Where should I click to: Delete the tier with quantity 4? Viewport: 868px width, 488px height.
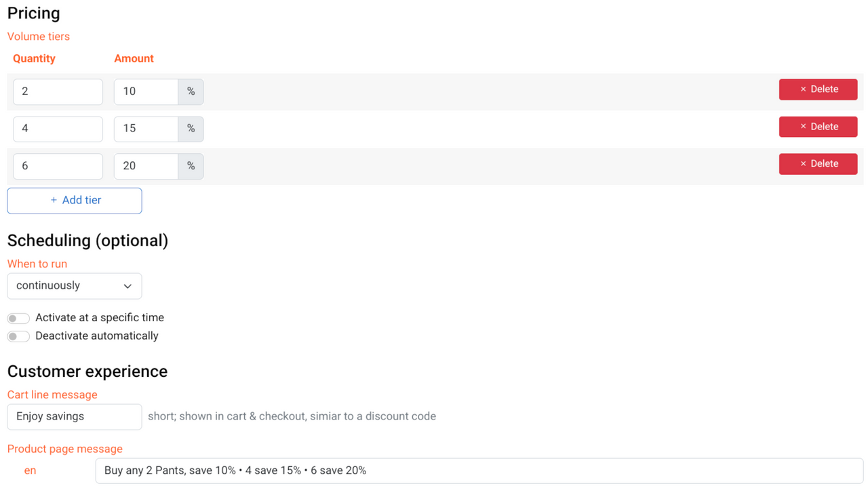818,126
